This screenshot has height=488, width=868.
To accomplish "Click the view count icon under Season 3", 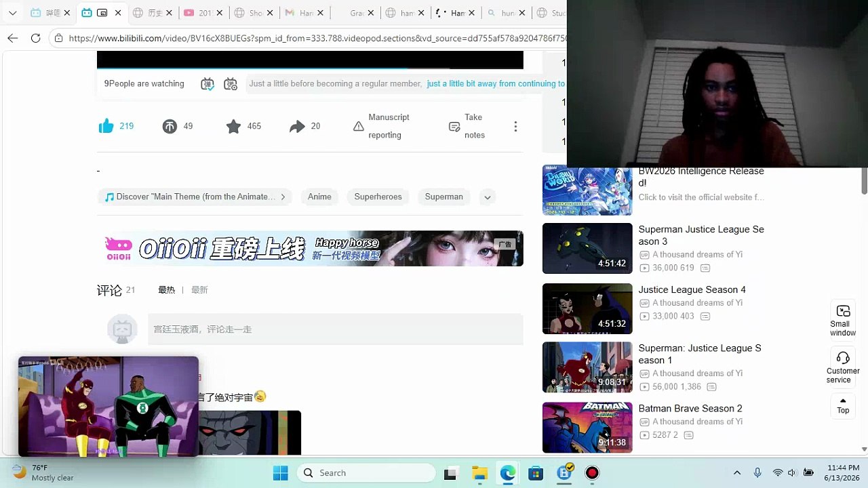I will point(644,268).
